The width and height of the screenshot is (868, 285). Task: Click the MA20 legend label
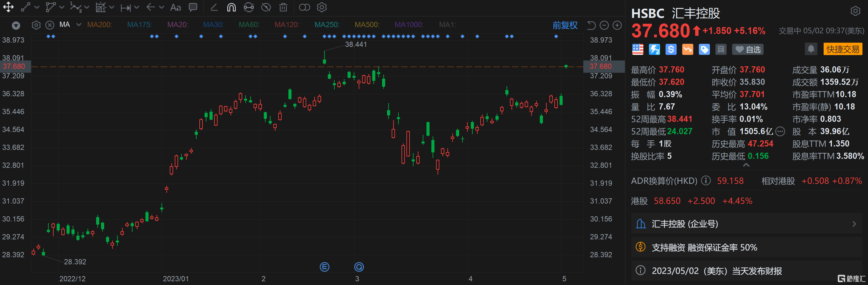click(178, 25)
